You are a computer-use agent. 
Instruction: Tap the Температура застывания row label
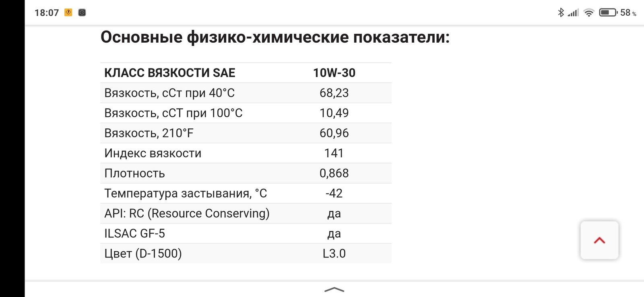[186, 194]
